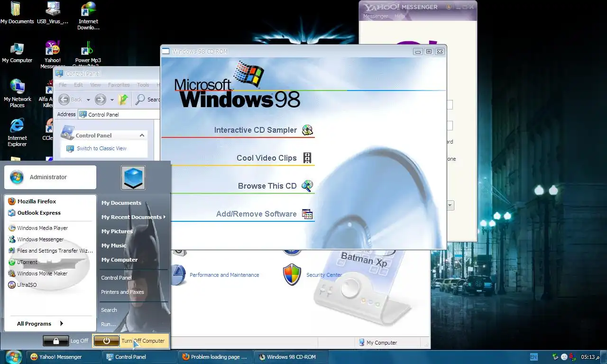Click Interactive CD Sampler text

(255, 130)
